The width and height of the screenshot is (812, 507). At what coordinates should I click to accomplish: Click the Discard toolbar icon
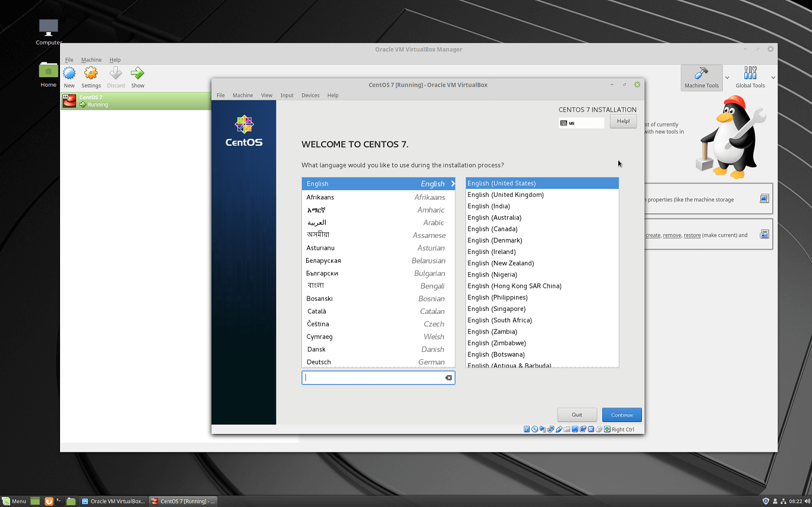[115, 74]
